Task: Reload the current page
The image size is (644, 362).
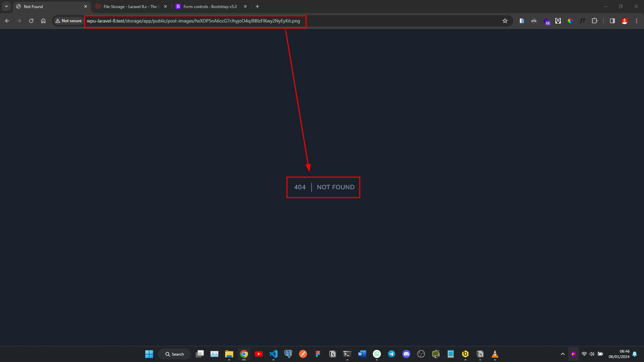Action: pos(31,21)
